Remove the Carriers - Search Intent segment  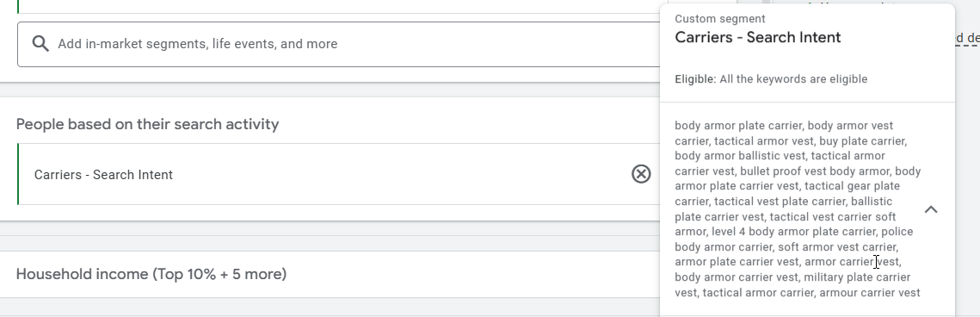click(x=641, y=174)
